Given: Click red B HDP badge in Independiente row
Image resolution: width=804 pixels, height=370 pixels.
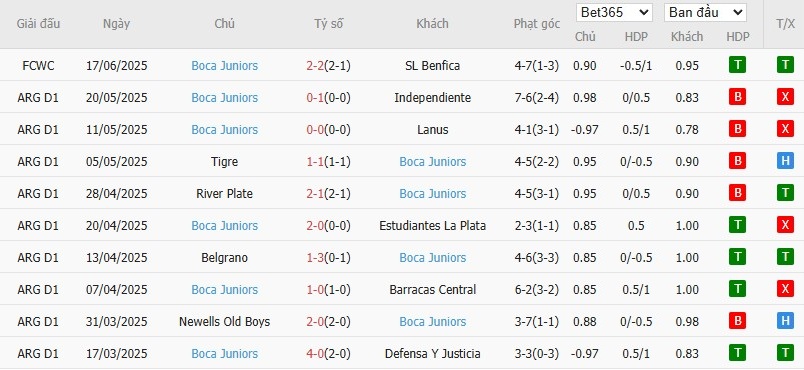Looking at the screenshot, I should point(737,97).
